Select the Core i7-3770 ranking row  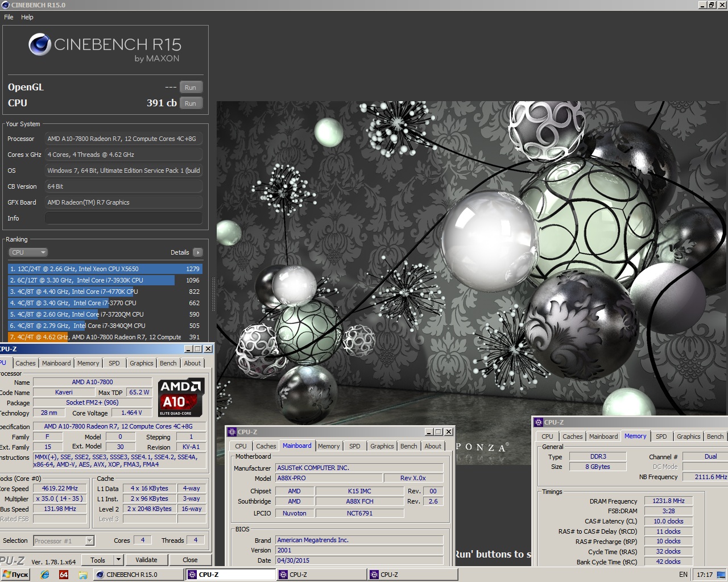coord(105,303)
